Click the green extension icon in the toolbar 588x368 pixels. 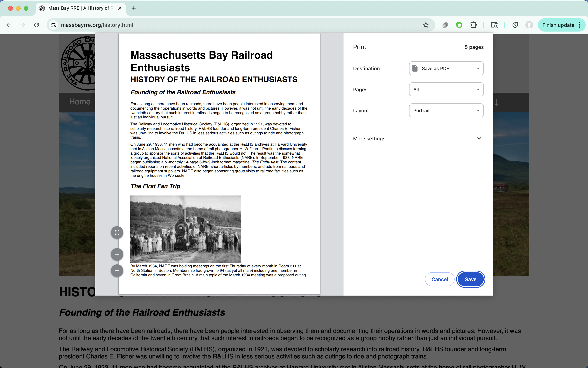coord(459,25)
